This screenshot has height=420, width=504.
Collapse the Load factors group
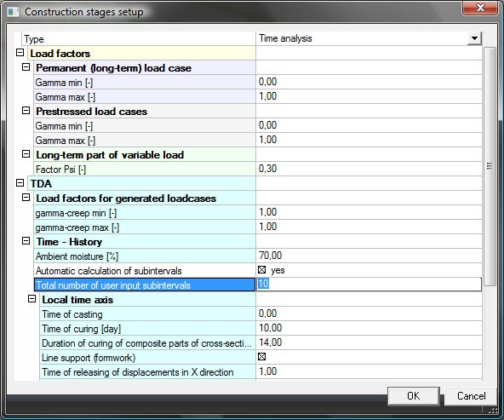tap(20, 53)
